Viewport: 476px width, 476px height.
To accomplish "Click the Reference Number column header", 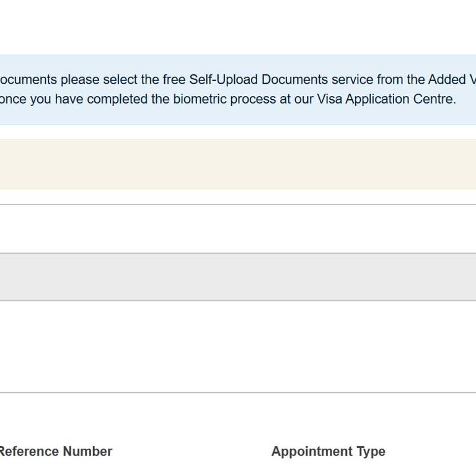I will [55, 452].
